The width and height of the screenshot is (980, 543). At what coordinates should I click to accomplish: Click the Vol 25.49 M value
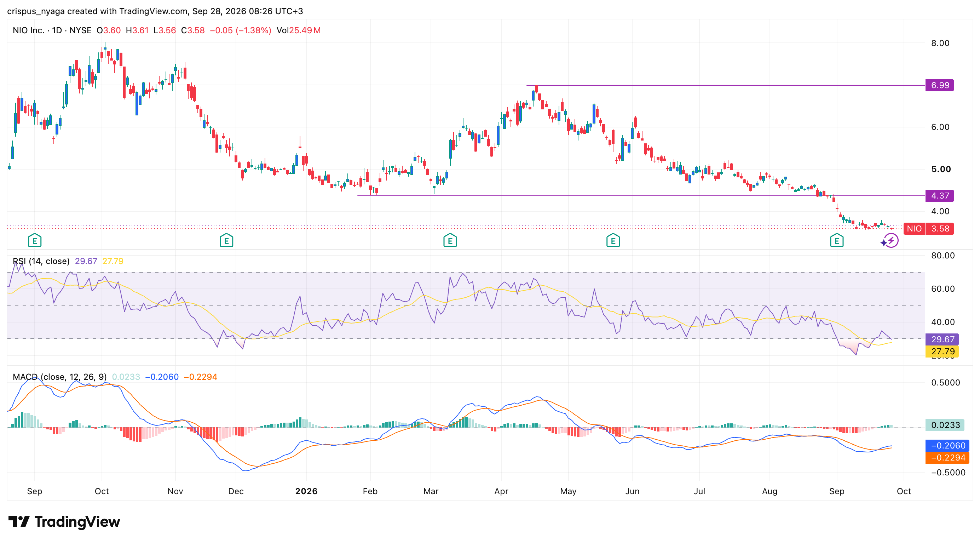[x=299, y=30]
